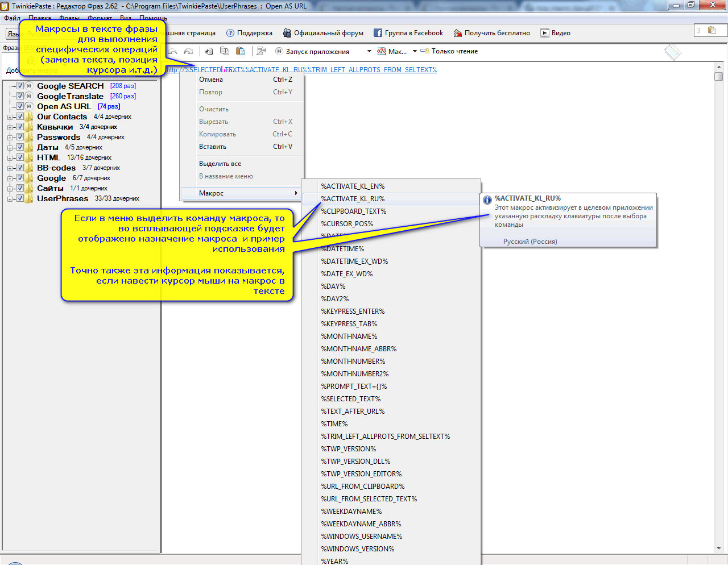
Task: Uncheck the Google SEARCH checkbox
Action: pos(20,86)
